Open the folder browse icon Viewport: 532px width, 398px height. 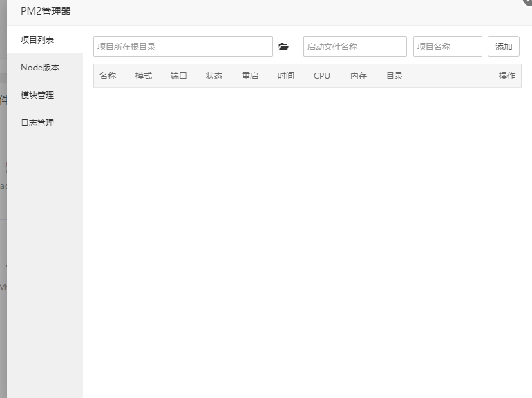point(284,46)
